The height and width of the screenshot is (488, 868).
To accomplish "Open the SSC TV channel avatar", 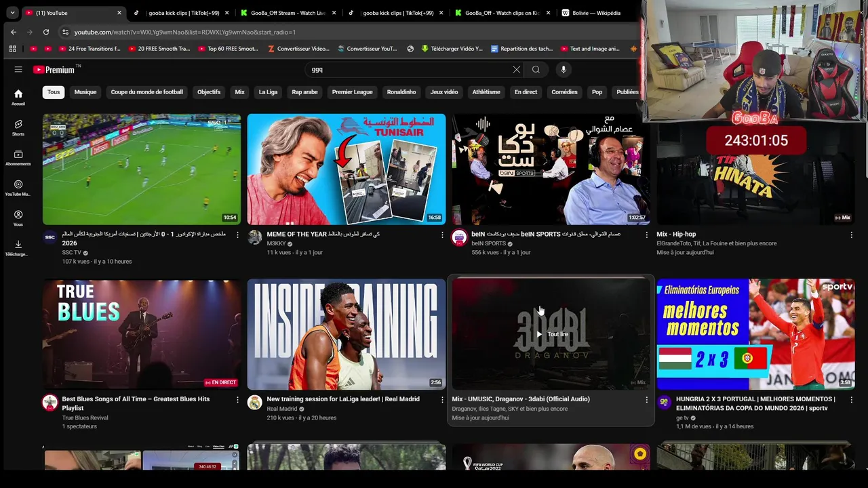I will pyautogui.click(x=50, y=237).
